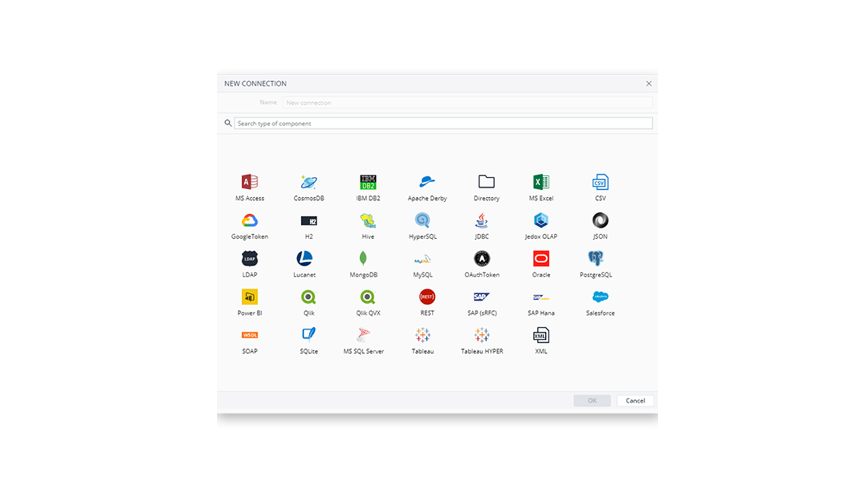Screen dimensions: 868x488
Task: Pick the LDAP shield icon
Action: pyautogui.click(x=250, y=258)
